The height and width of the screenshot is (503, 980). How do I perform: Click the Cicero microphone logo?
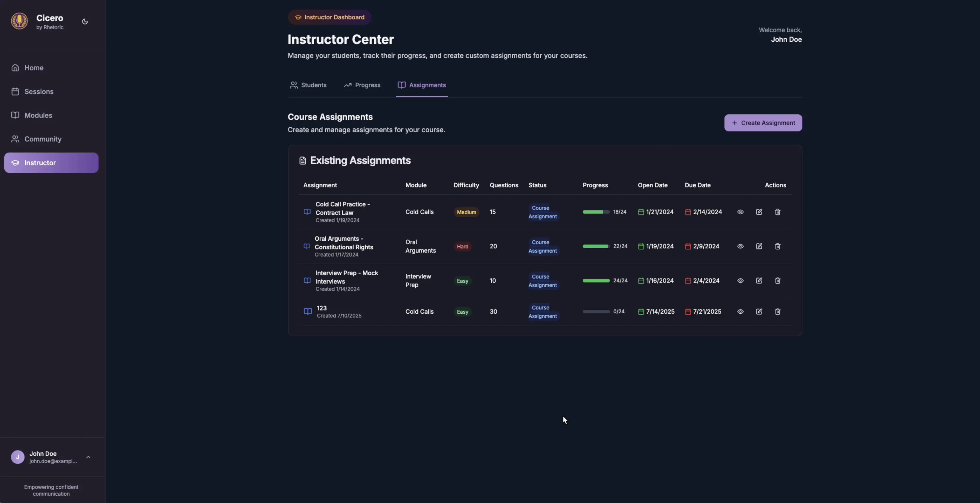19,21
